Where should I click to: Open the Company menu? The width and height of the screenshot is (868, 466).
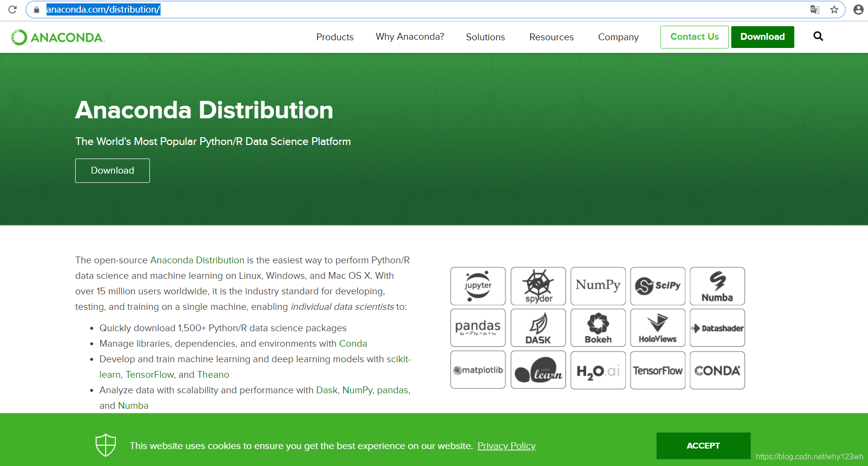click(618, 37)
